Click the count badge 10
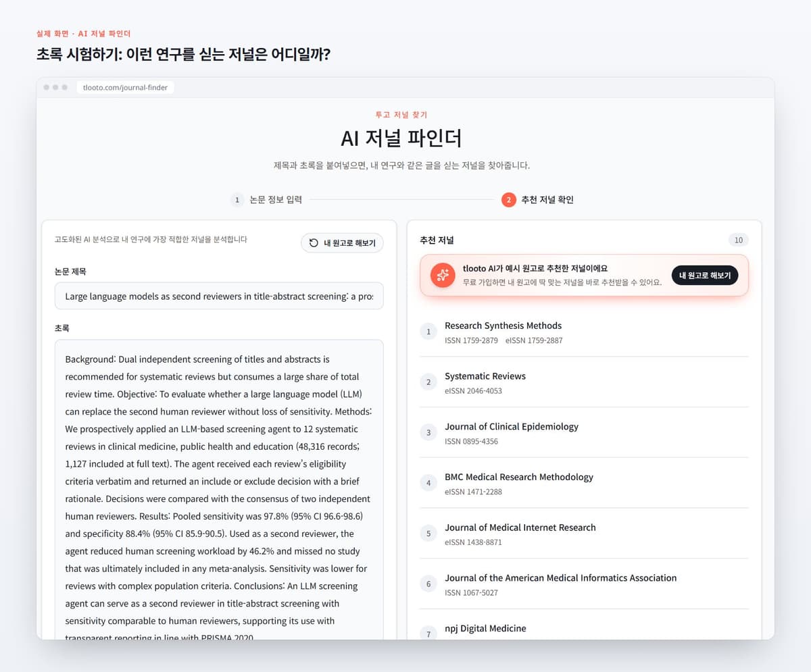This screenshot has height=672, width=811. (739, 240)
